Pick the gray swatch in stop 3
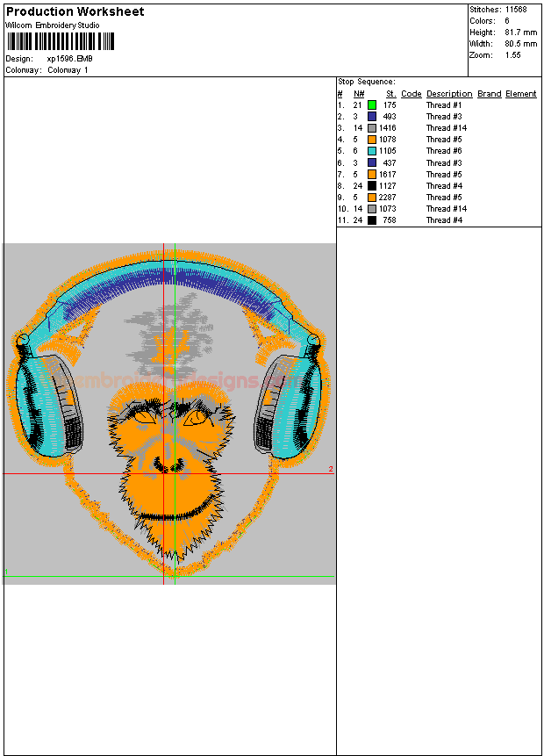This screenshot has height=756, width=544. coord(372,128)
